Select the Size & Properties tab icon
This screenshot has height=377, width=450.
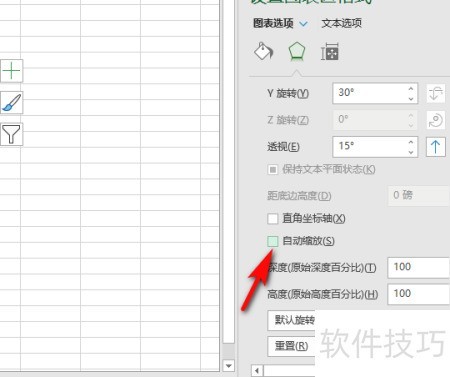point(330,52)
